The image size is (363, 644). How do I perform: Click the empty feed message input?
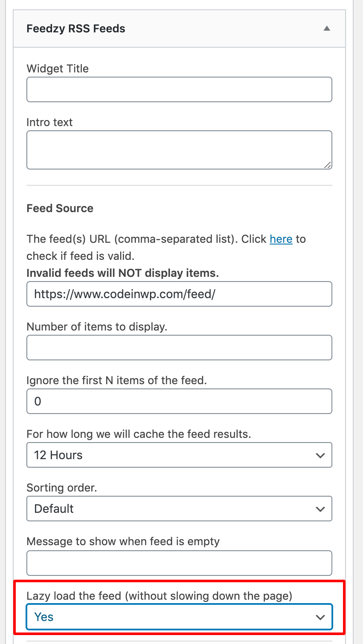(x=179, y=563)
